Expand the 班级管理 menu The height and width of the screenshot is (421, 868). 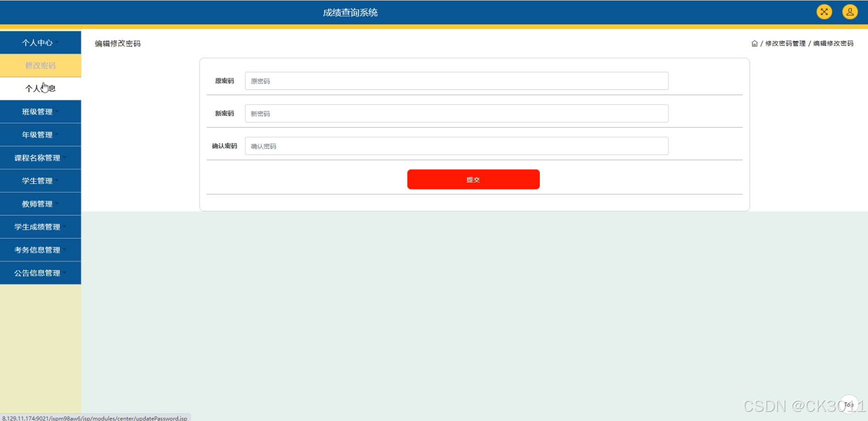(40, 112)
